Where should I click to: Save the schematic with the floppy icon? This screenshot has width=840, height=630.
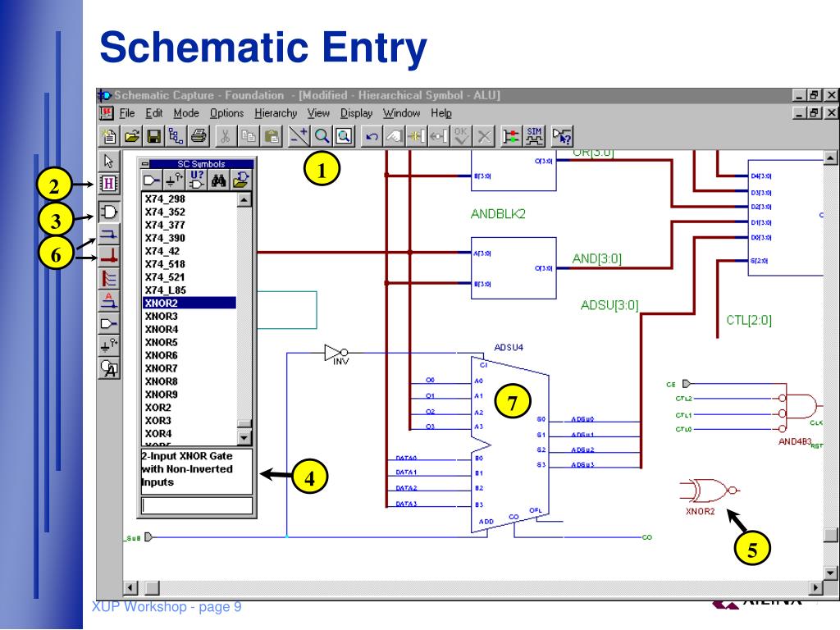pos(154,137)
